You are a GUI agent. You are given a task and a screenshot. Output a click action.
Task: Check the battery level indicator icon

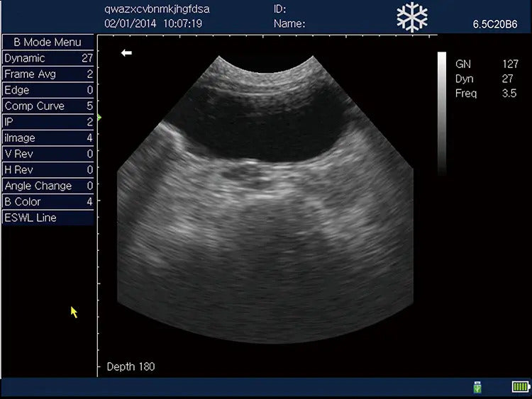521,387
